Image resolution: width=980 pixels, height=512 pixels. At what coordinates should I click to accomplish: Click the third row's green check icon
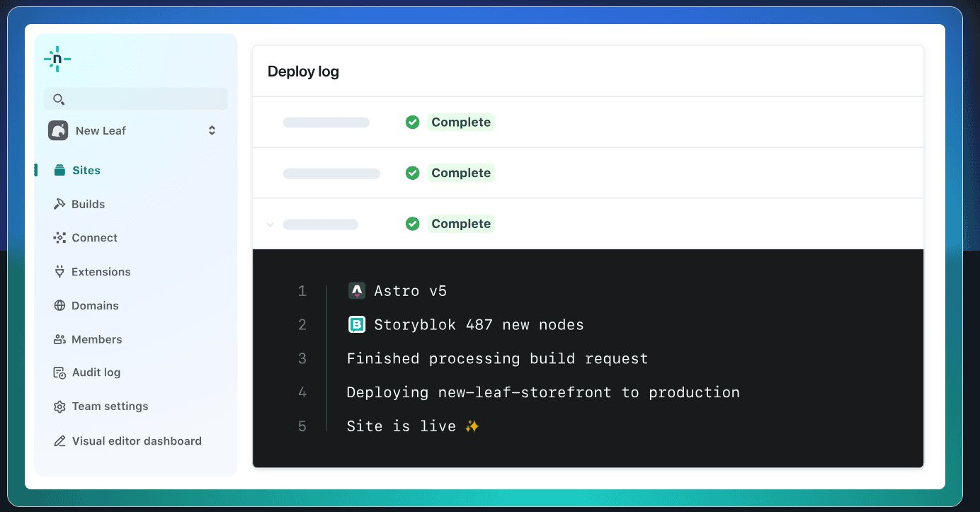click(x=412, y=224)
